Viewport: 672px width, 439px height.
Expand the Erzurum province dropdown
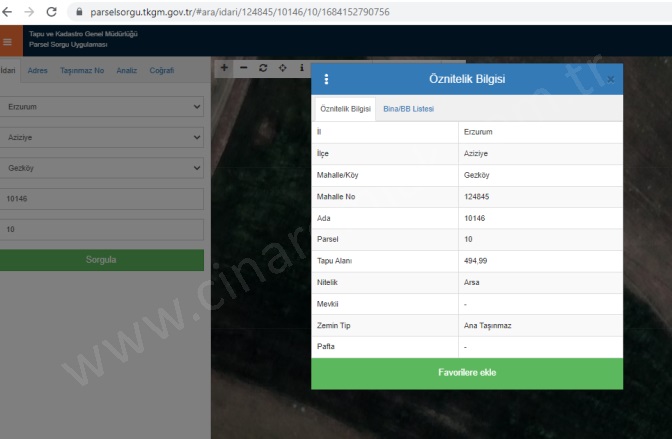(x=101, y=106)
